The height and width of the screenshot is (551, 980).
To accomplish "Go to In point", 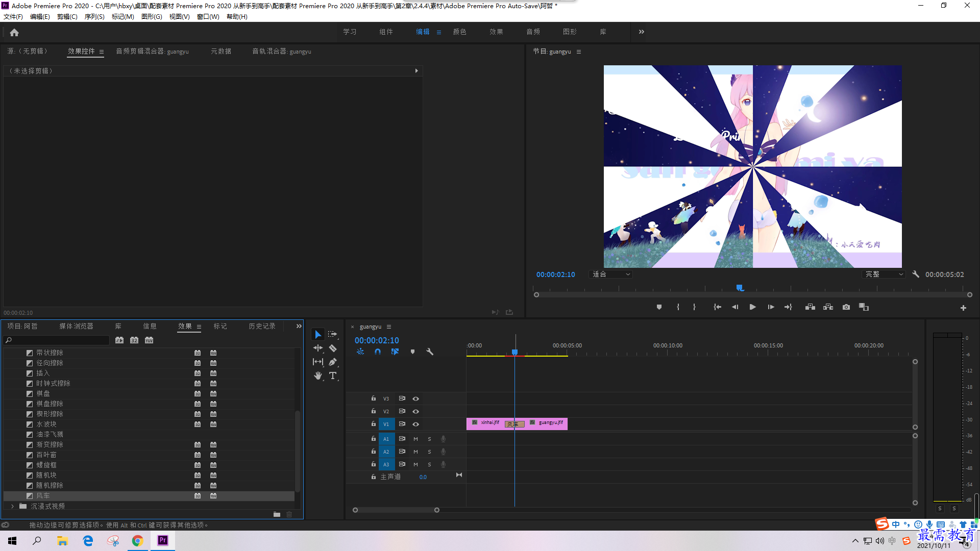I will coord(717,307).
